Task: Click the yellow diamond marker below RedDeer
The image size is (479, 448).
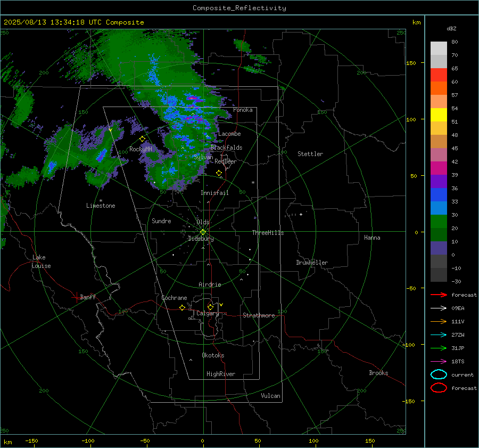Action: (x=219, y=173)
